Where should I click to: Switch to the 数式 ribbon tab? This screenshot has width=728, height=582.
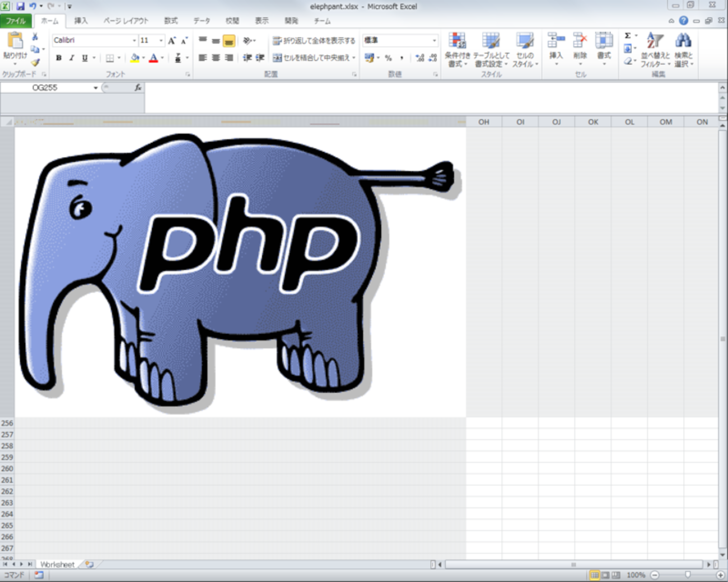[171, 21]
